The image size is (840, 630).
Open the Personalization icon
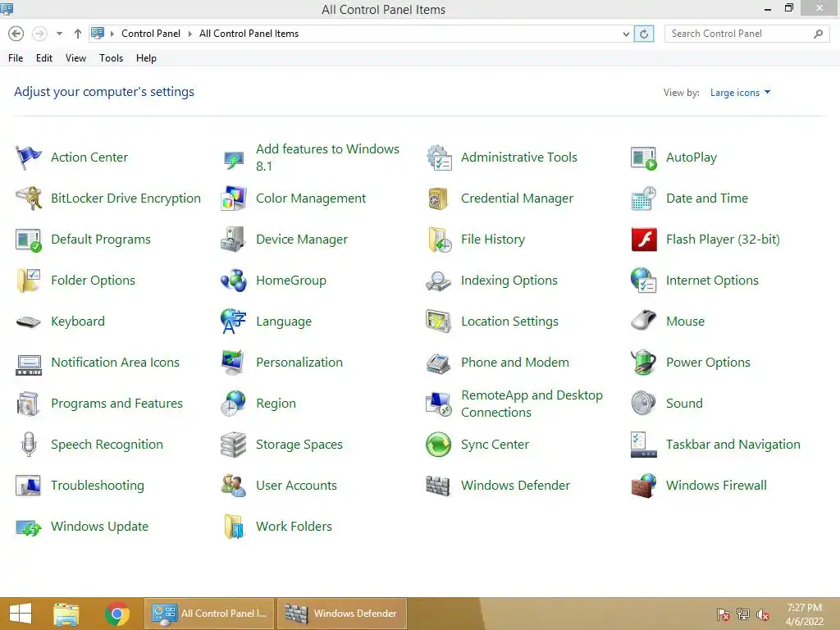click(234, 363)
